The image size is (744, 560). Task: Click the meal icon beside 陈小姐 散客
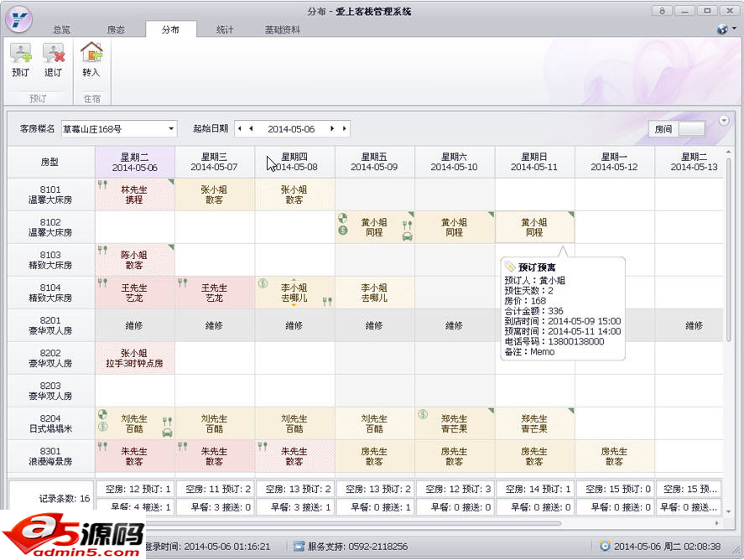(102, 250)
